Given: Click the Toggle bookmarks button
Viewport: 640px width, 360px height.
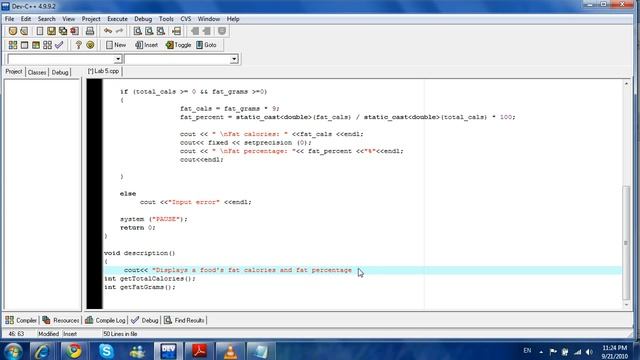Looking at the screenshot, I should (x=178, y=45).
